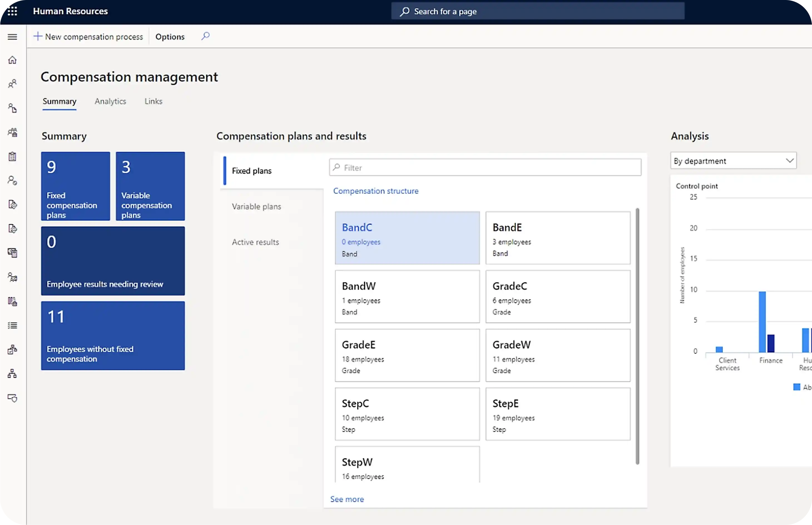Screen dimensions: 812x525
Task: Open the navigation hamburger menu icon
Action: 12,36
